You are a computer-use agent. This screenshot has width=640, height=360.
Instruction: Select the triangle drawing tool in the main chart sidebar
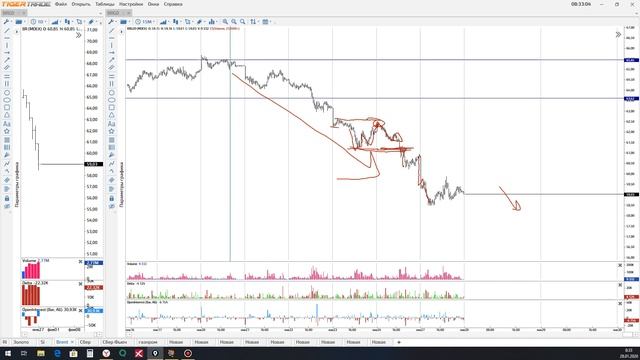[111, 116]
